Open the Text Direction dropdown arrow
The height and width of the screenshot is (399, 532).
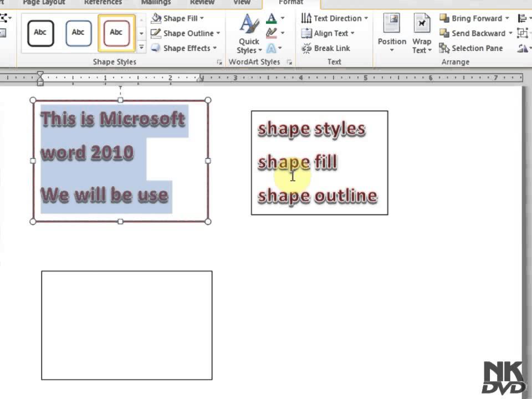[x=366, y=18]
